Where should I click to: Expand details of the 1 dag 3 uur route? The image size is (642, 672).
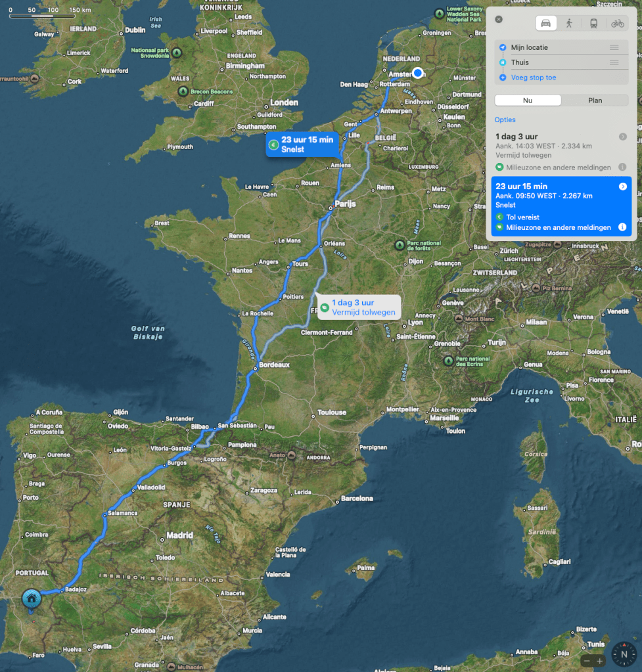pos(622,137)
